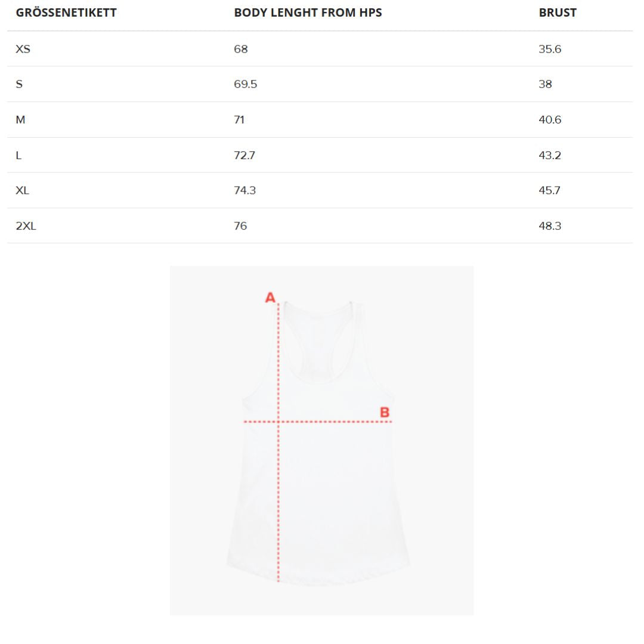This screenshot has width=644, height=644.
Task: Click Brust value 35.6
Action: (x=550, y=49)
